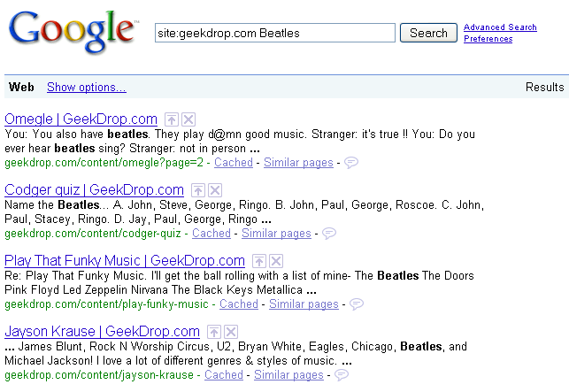The height and width of the screenshot is (392, 569).
Task: Click the comment bubble on the Omegle result
Action: pos(351,163)
